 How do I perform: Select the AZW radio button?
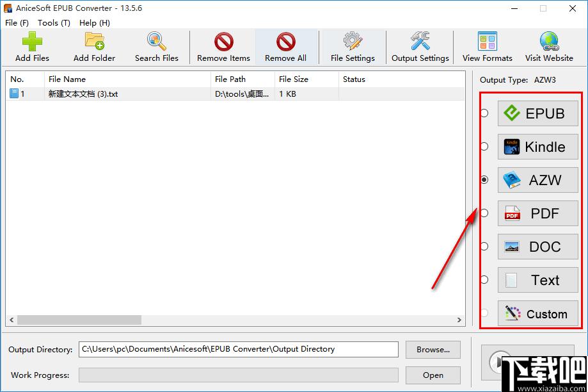click(484, 180)
